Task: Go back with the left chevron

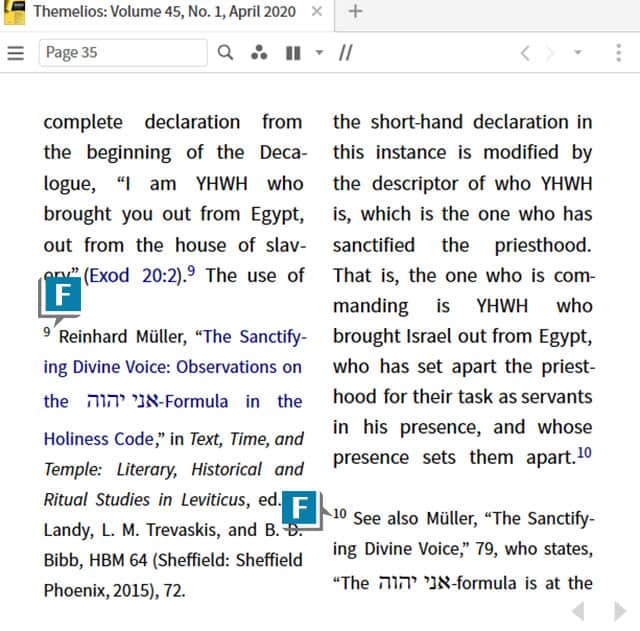Action: point(525,53)
